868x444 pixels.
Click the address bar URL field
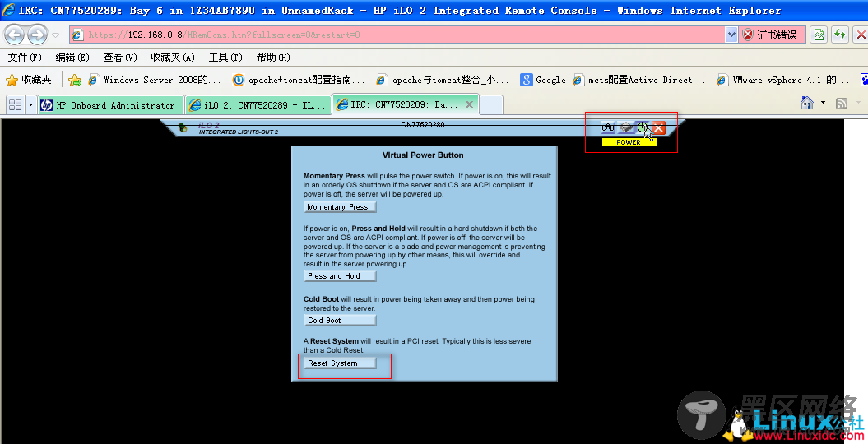click(397, 35)
